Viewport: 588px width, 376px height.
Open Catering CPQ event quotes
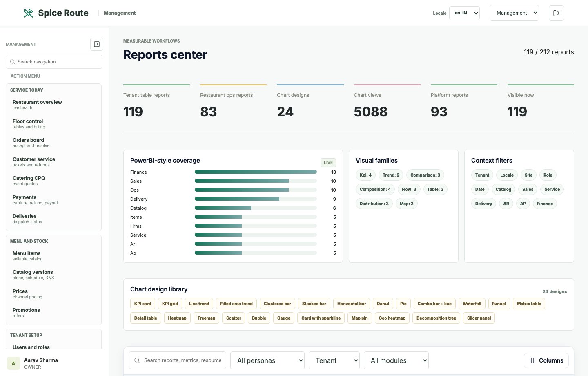tap(53, 181)
